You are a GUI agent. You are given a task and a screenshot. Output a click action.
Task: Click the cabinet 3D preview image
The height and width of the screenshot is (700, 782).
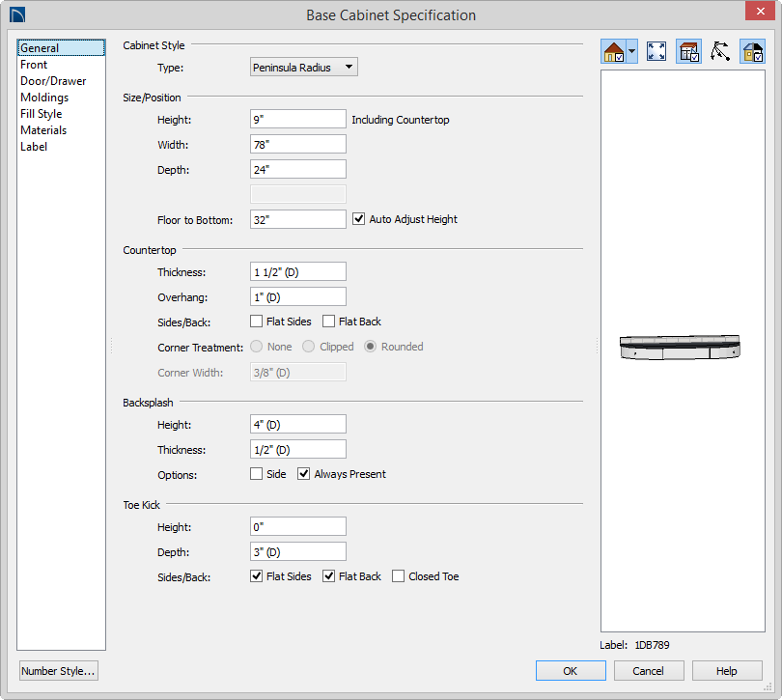pos(680,347)
